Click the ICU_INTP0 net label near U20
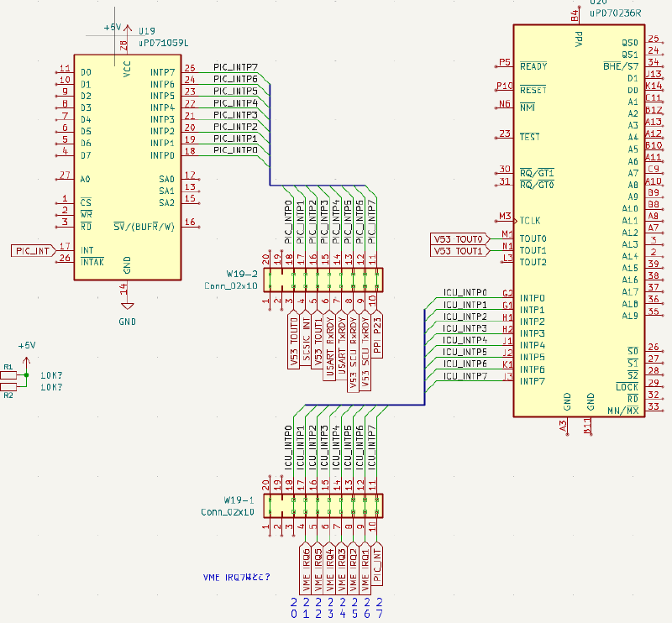Image resolution: width=672 pixels, height=623 pixels. pyautogui.click(x=465, y=292)
